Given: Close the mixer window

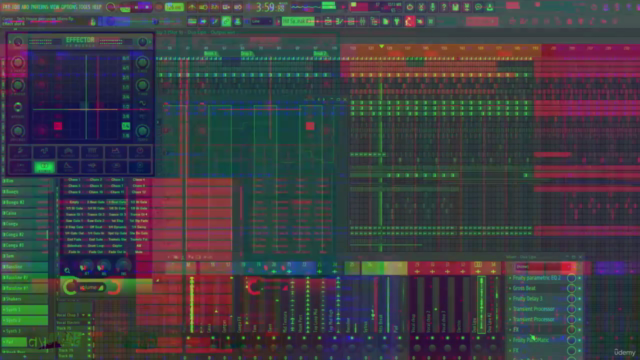Looking at the screenshot, I should tap(580, 257).
